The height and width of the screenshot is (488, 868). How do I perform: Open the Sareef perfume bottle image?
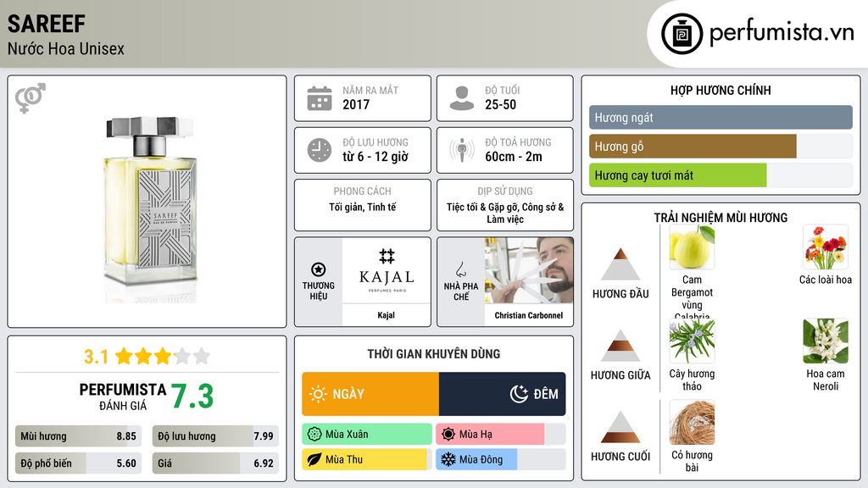[150, 209]
